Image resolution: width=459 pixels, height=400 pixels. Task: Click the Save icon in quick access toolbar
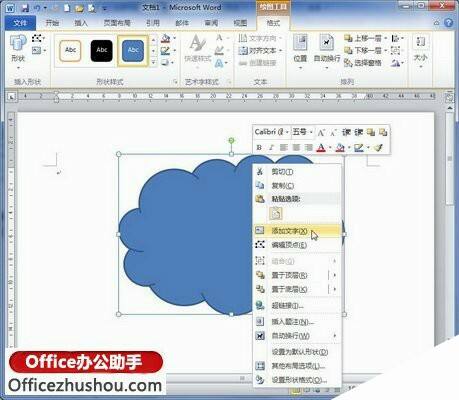(x=25, y=7)
